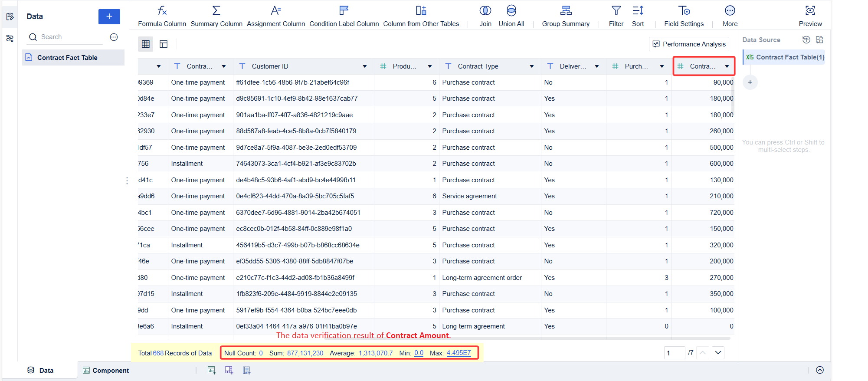The width and height of the screenshot is (868, 381).
Task: Select the Contract Fact Table(1) step
Action: (784, 57)
